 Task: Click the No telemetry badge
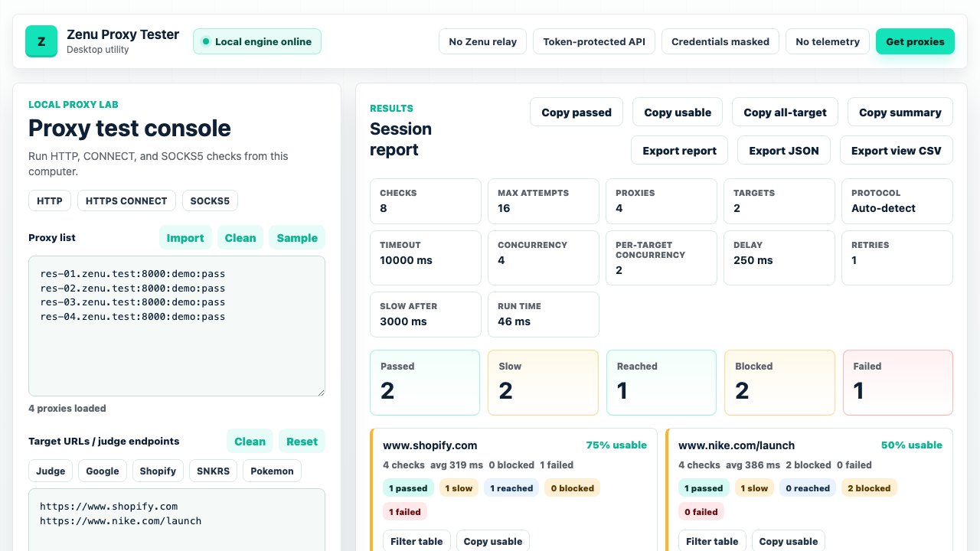coord(828,41)
